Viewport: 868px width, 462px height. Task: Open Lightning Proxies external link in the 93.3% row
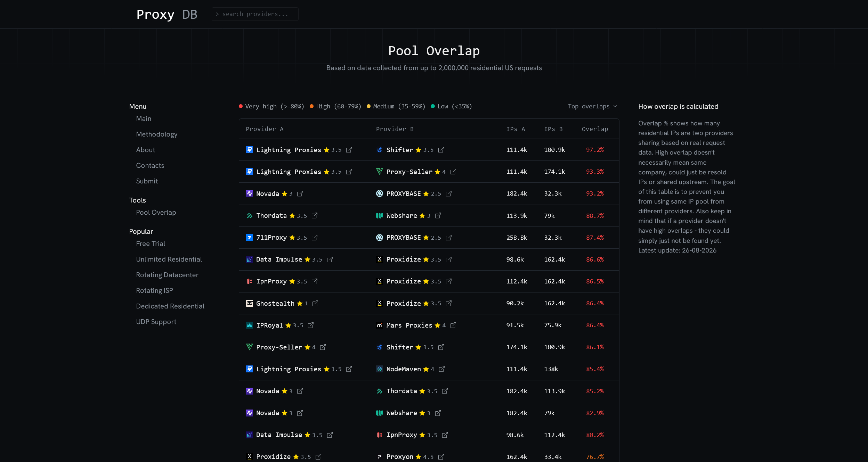[349, 172]
